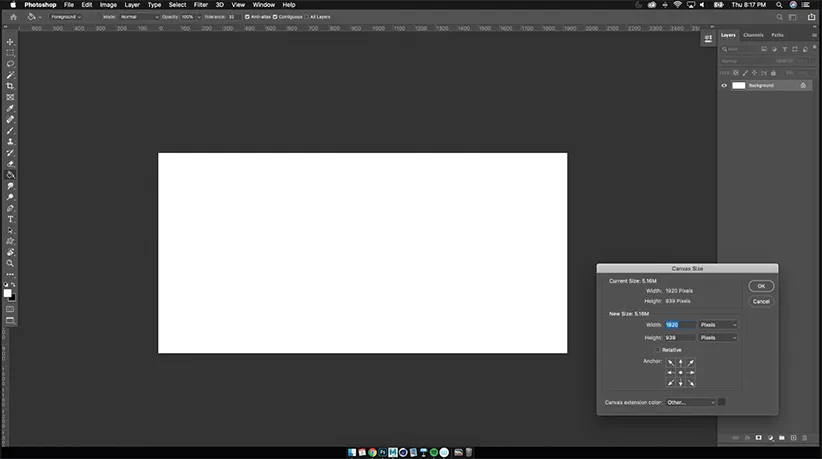The height and width of the screenshot is (459, 822).
Task: Enable the Relative checkbox
Action: click(x=657, y=350)
